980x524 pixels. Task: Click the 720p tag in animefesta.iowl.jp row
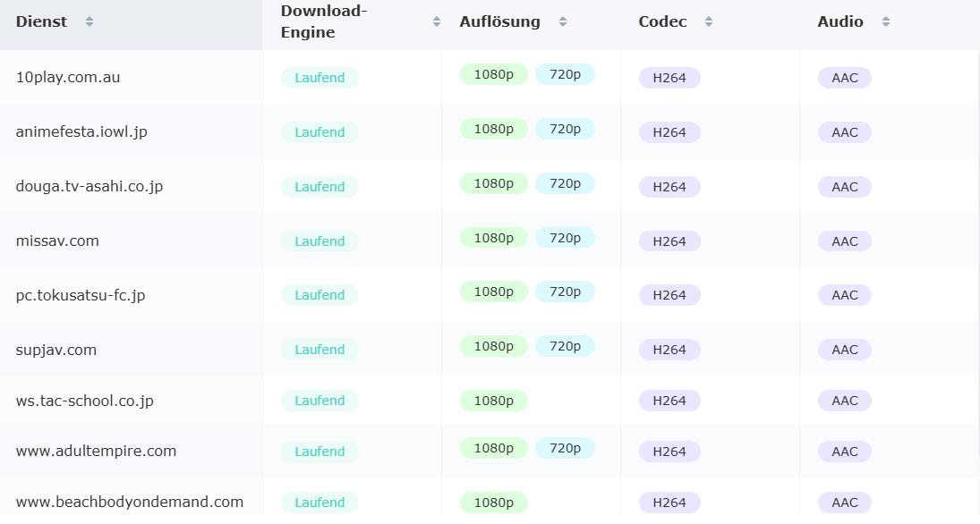565,129
